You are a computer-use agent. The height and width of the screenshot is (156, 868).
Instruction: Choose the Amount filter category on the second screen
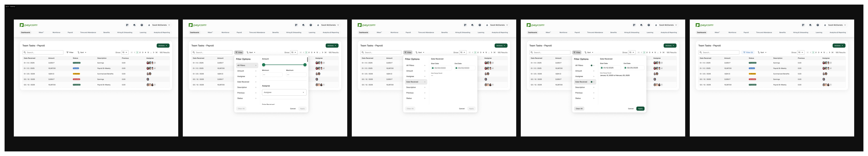(247, 71)
